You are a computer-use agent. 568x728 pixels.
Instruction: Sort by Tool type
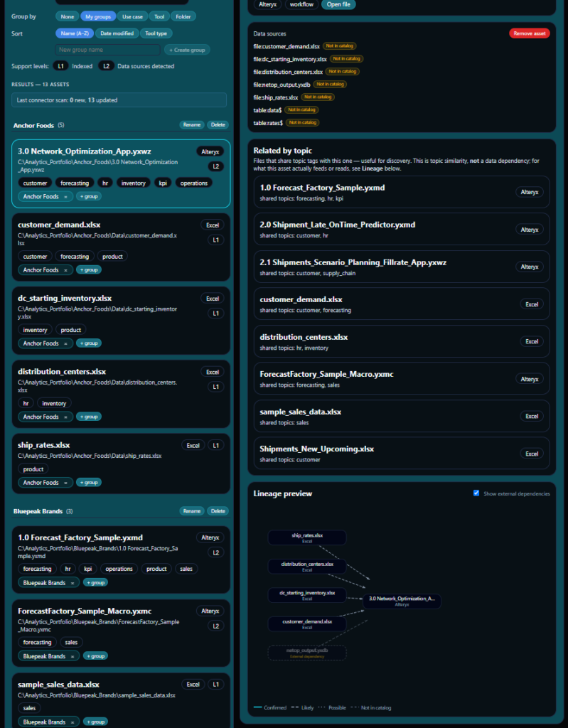tap(156, 33)
